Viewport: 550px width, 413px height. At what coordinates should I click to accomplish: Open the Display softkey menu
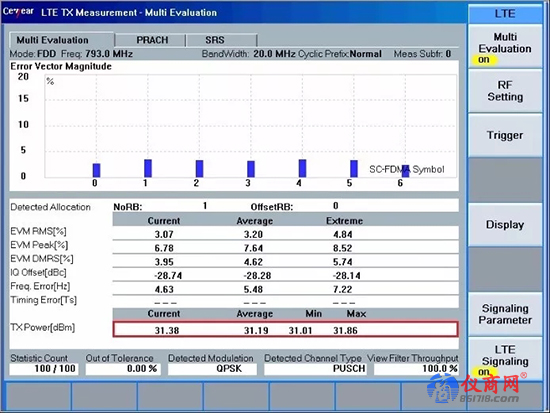click(x=505, y=225)
